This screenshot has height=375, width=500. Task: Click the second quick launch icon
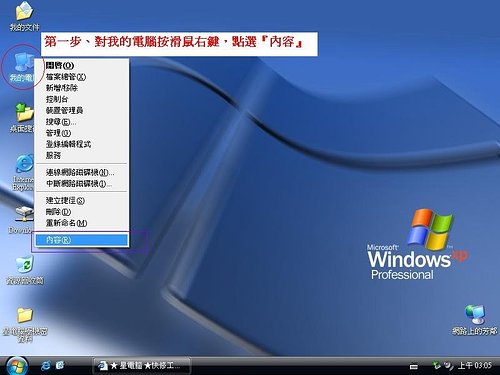[60, 366]
